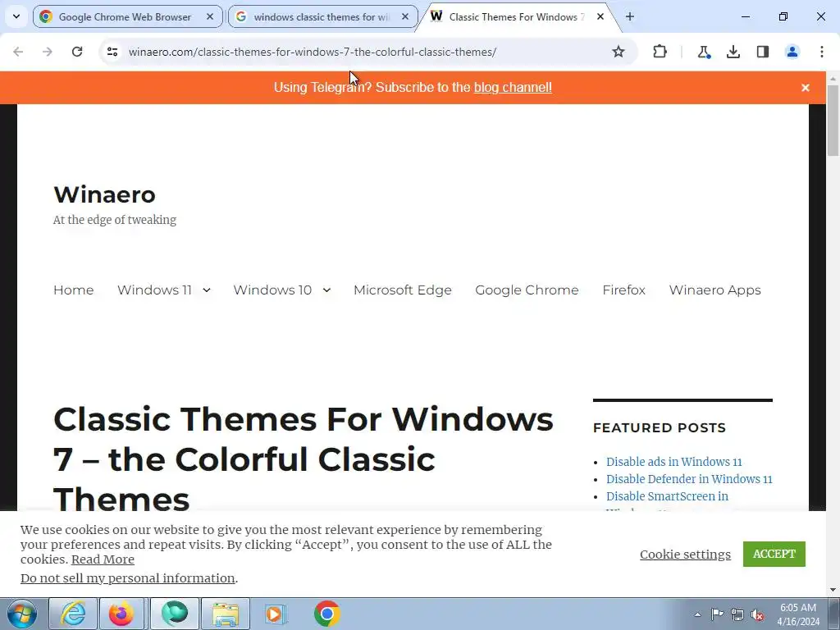Click the page vertical scrollbar thumb
The width and height of the screenshot is (840, 630).
[833, 121]
